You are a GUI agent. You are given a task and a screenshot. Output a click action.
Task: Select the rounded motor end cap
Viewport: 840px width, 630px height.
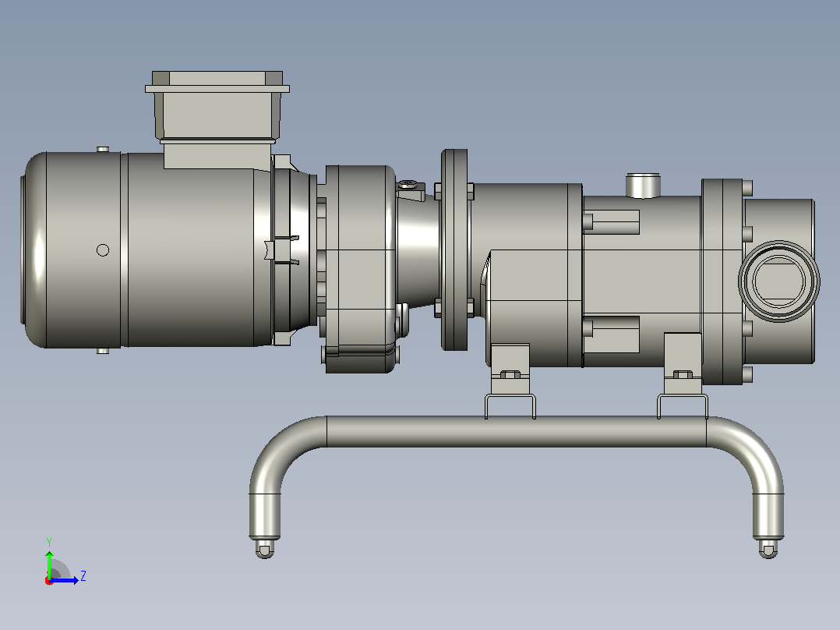(x=34, y=250)
